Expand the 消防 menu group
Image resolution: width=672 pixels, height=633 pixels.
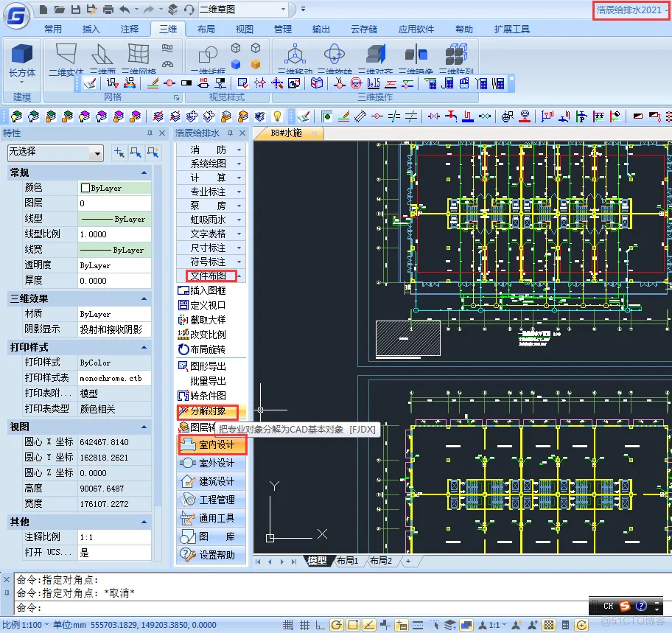click(211, 150)
